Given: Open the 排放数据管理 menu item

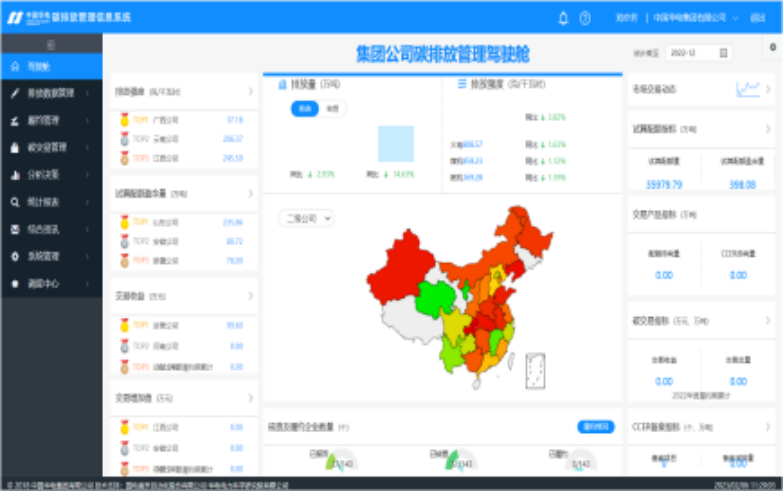Looking at the screenshot, I should [x=51, y=93].
